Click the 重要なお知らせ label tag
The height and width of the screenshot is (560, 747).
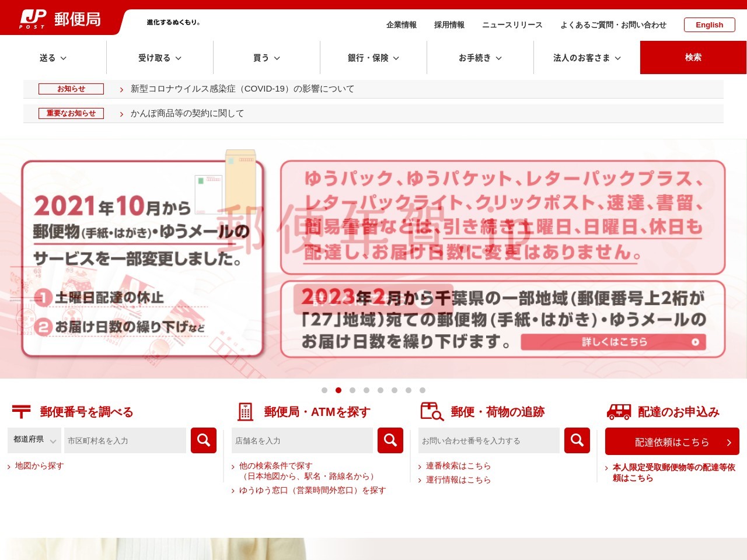[71, 113]
